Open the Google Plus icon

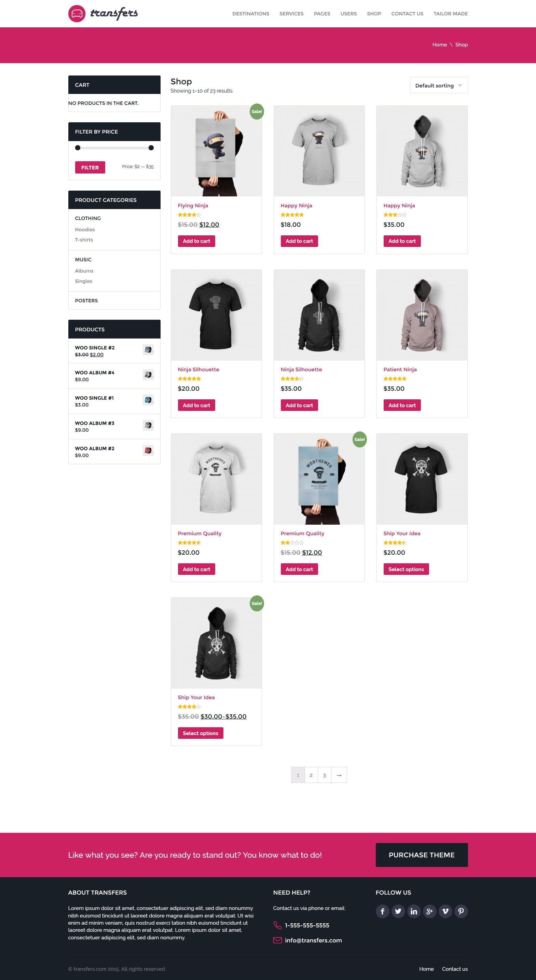[x=429, y=911]
